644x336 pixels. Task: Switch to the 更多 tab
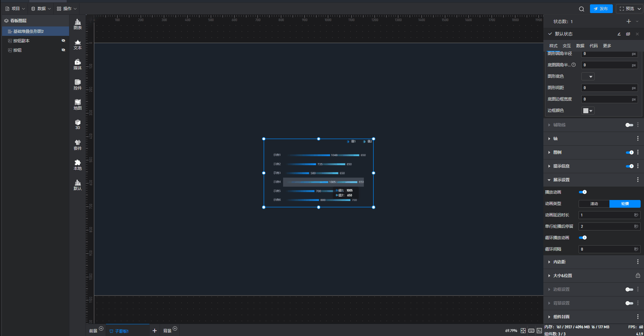pos(607,46)
